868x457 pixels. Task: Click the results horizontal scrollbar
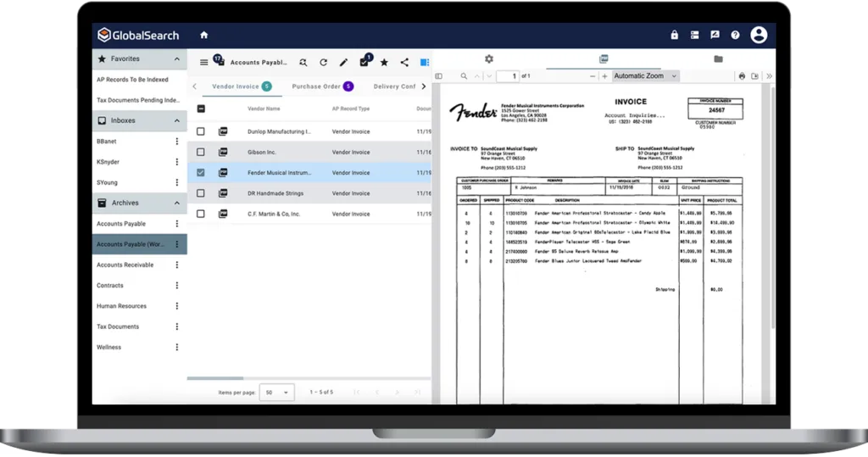[215, 378]
